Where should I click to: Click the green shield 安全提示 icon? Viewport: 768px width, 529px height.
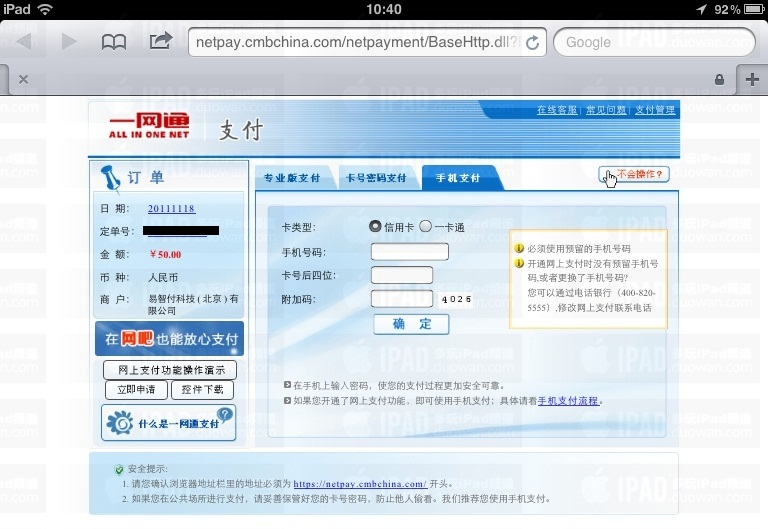[x=119, y=470]
